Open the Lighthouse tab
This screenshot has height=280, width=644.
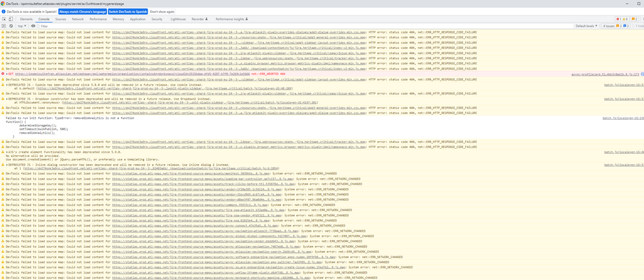click(178, 19)
